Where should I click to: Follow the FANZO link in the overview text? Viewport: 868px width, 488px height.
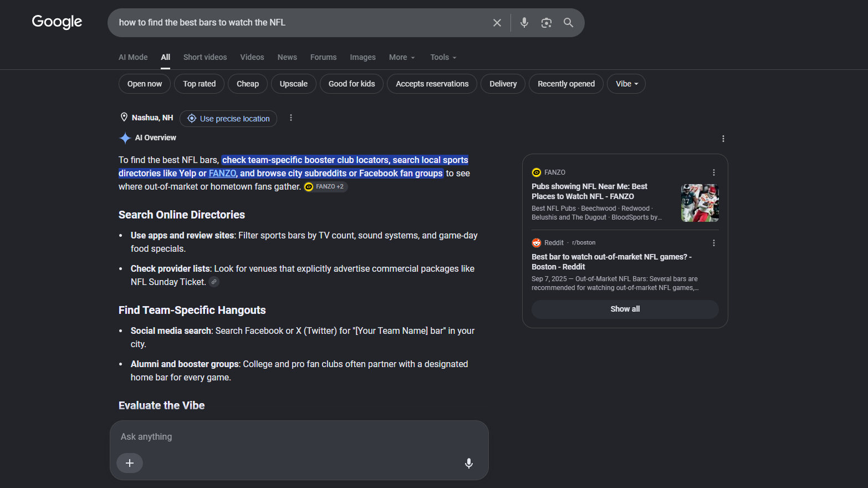(223, 174)
